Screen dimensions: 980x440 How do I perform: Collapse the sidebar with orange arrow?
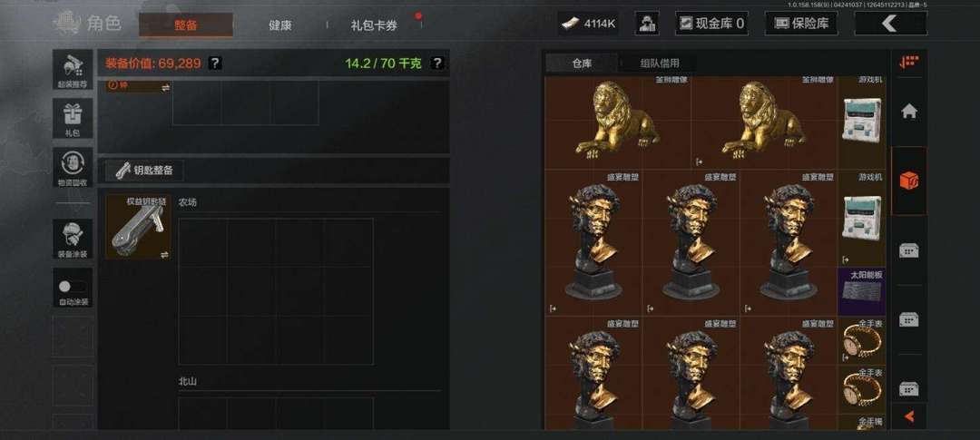(908, 416)
